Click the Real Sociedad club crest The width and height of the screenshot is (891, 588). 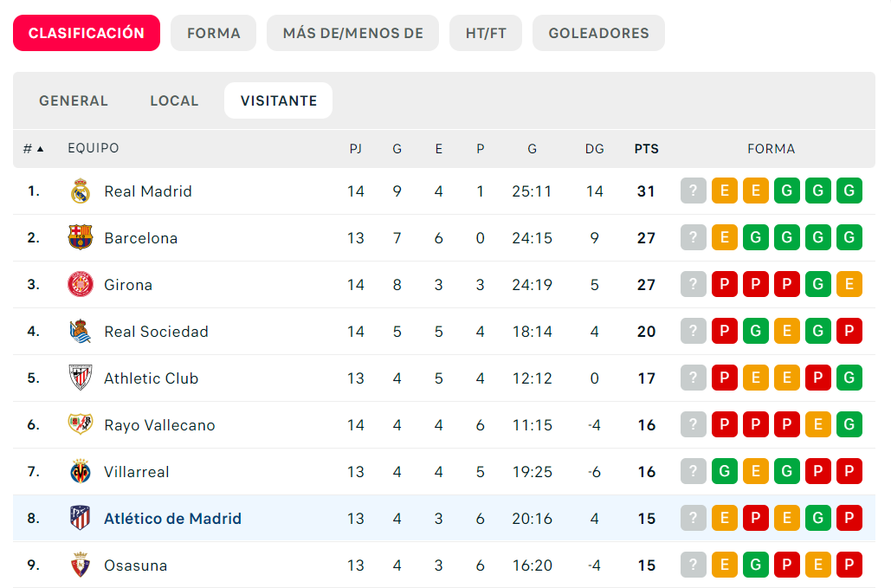click(80, 331)
